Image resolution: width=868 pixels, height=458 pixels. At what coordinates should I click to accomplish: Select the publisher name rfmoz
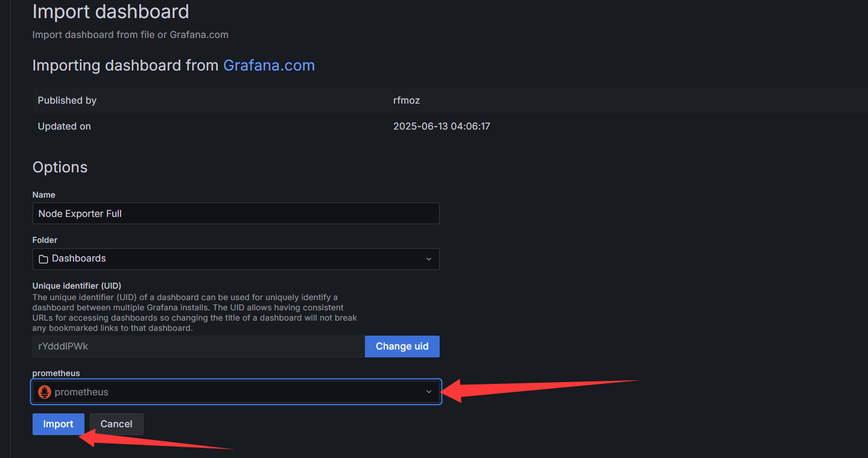coord(407,101)
